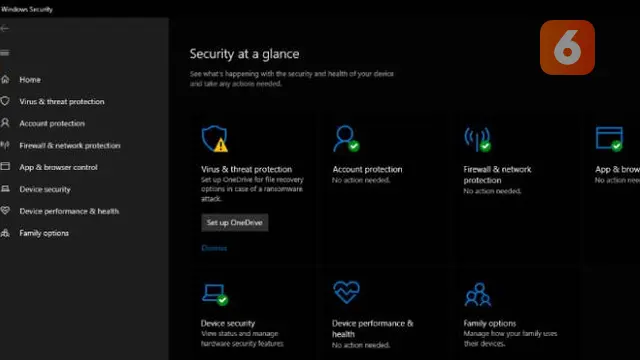The height and width of the screenshot is (360, 640).
Task: Click the shield icon in sidebar
Action: click(x=5, y=101)
